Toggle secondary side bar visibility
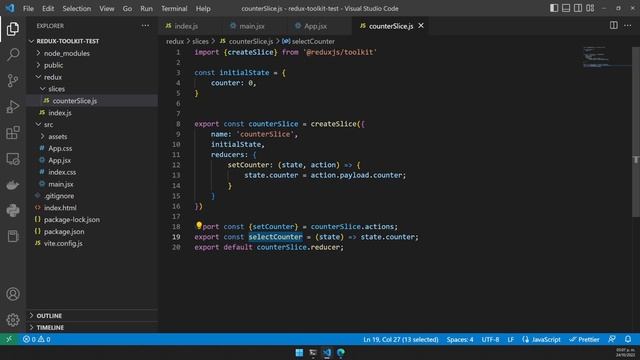The image size is (640, 360). [578, 8]
